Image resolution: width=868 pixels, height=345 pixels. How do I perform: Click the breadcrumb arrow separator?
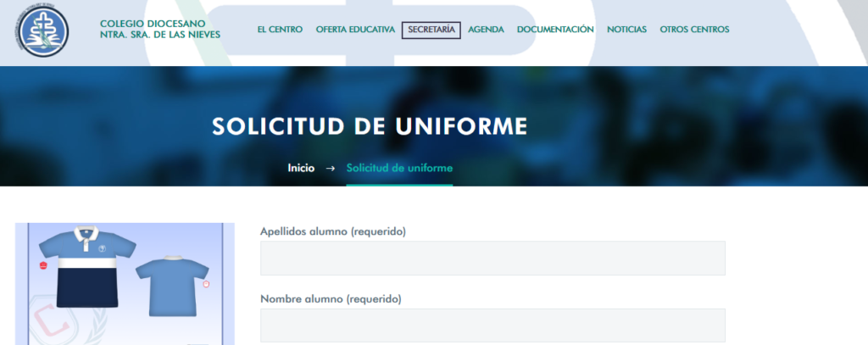[x=331, y=168]
